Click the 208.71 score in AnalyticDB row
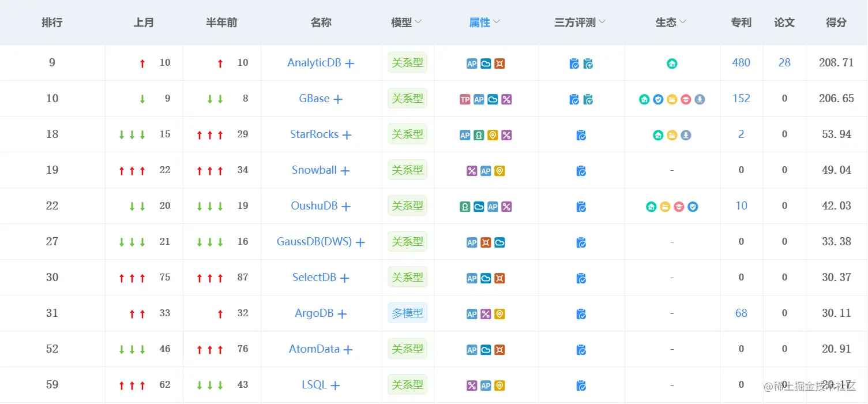The image size is (868, 404). point(836,63)
